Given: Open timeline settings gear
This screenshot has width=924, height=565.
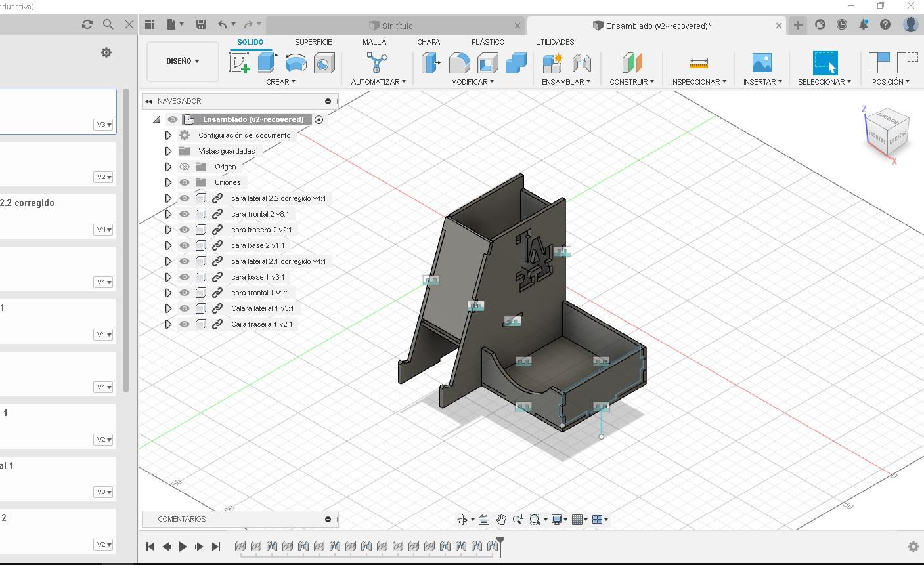Looking at the screenshot, I should tap(913, 547).
